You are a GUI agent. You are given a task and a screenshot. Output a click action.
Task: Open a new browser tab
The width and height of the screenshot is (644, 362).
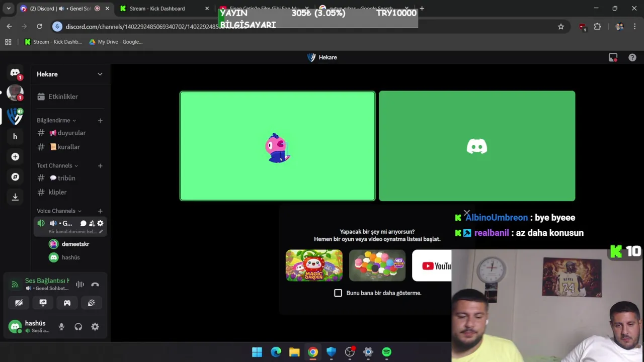(x=422, y=9)
